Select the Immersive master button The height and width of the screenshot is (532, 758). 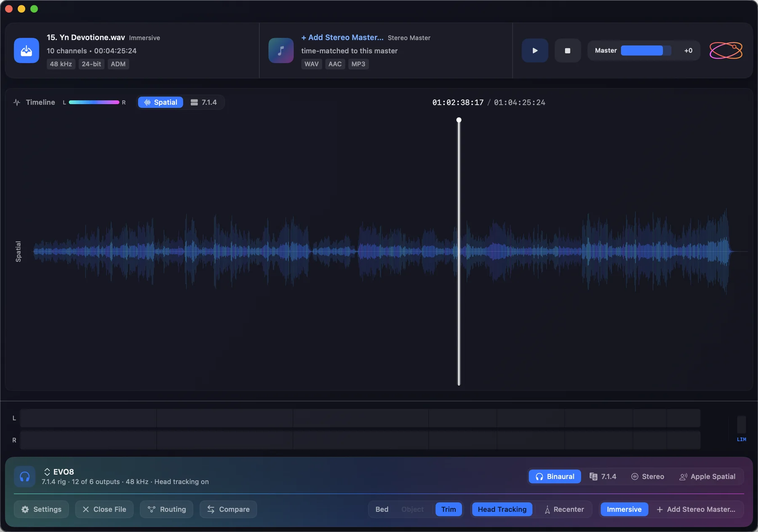(x=624, y=509)
